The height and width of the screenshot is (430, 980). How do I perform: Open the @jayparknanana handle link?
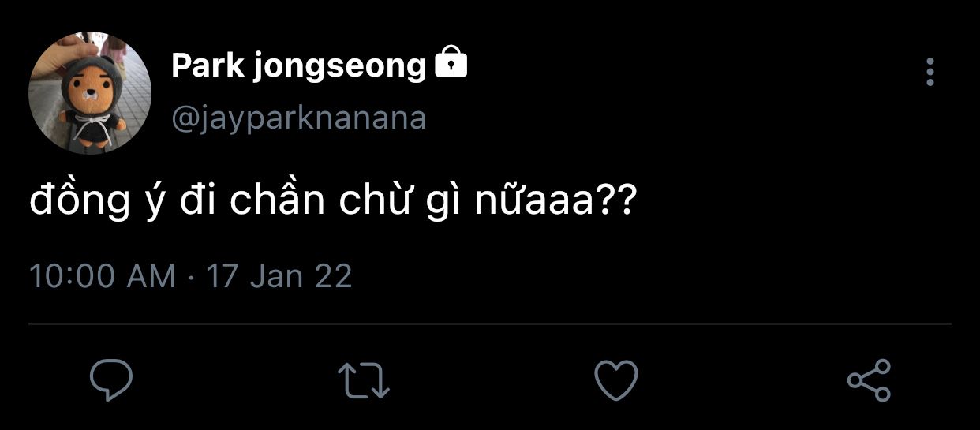298,118
